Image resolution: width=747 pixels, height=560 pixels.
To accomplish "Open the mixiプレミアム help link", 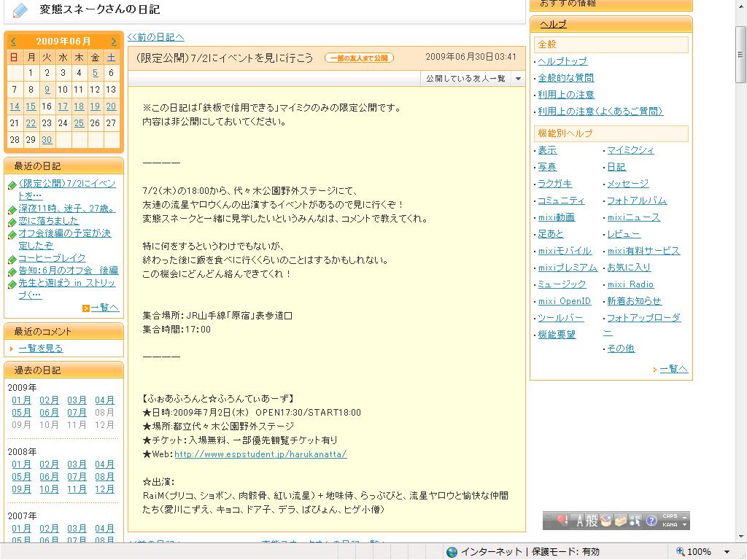I will pyautogui.click(x=568, y=268).
